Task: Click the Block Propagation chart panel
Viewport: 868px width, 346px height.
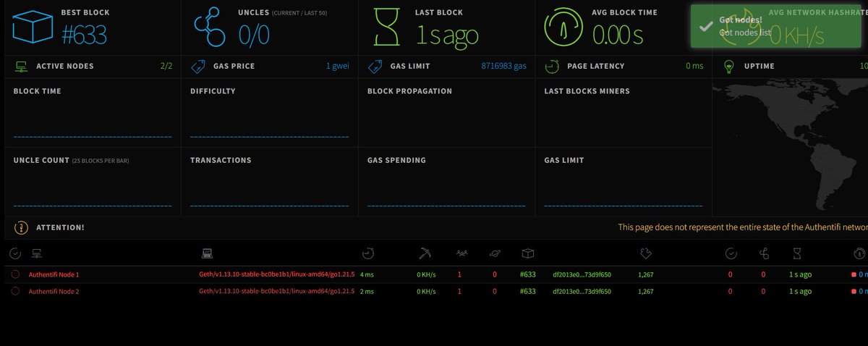Action: [446, 113]
